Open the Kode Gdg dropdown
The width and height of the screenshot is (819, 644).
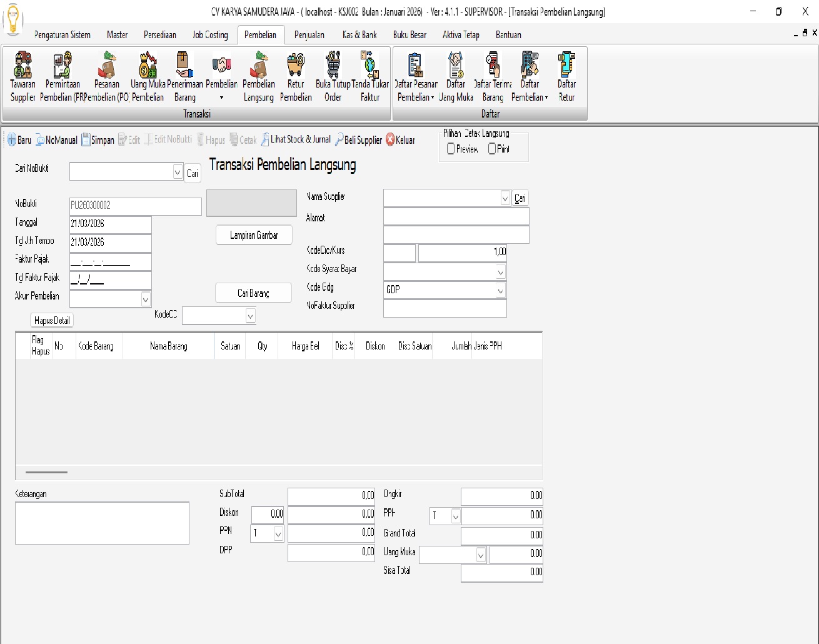pyautogui.click(x=500, y=290)
